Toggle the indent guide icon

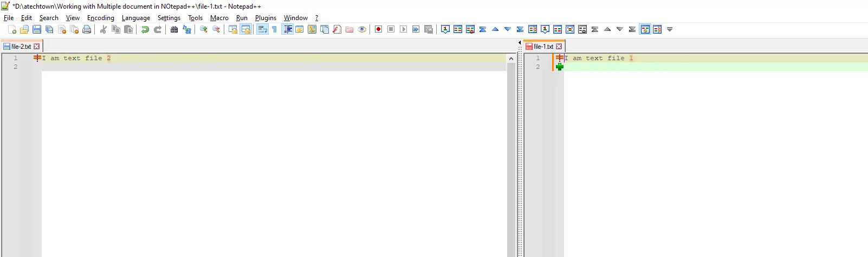[x=288, y=29]
